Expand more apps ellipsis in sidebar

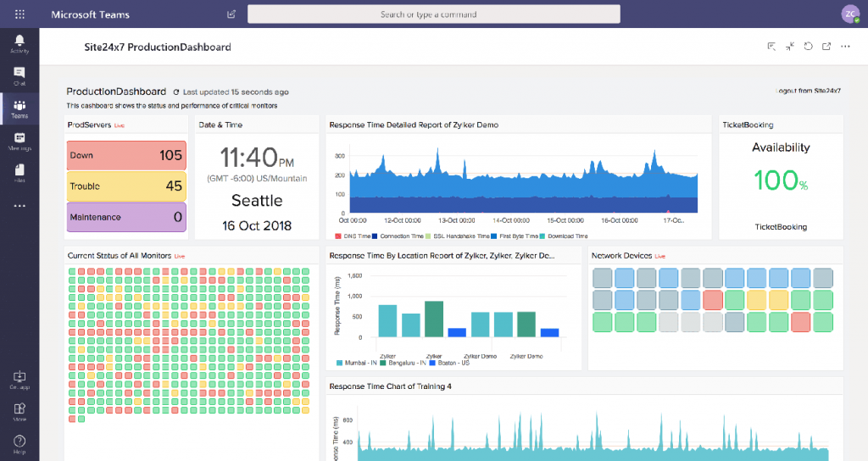tap(19, 205)
